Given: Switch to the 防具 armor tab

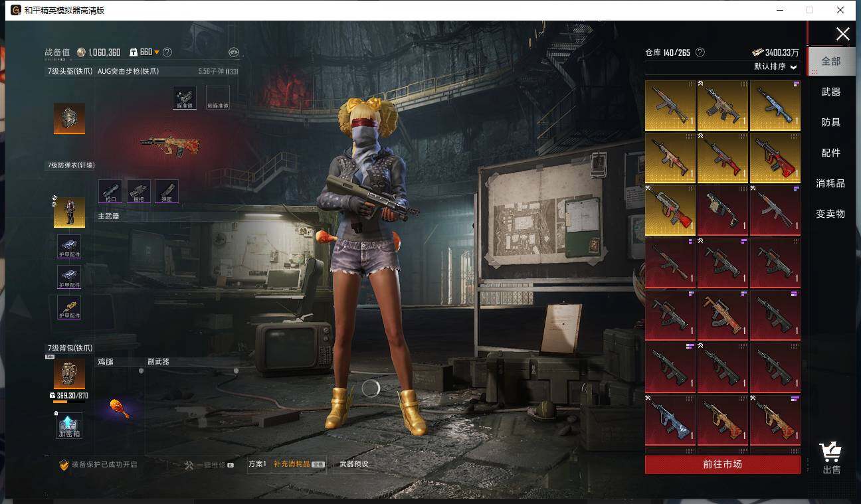Looking at the screenshot, I should (830, 122).
